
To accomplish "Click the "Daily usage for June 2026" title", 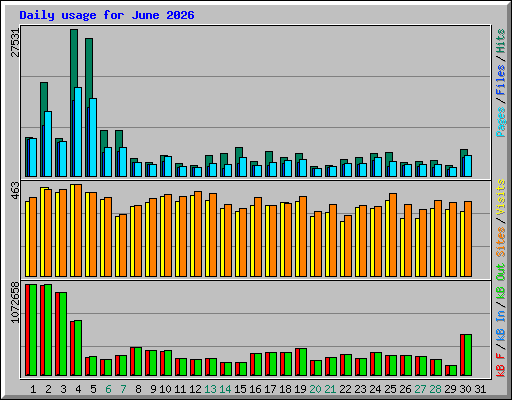I will click(107, 15).
